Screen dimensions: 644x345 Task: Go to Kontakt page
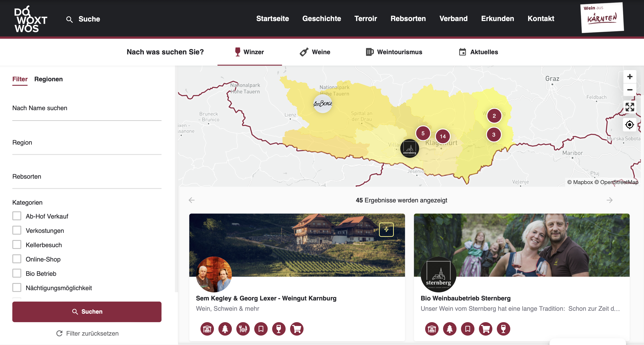click(x=541, y=19)
